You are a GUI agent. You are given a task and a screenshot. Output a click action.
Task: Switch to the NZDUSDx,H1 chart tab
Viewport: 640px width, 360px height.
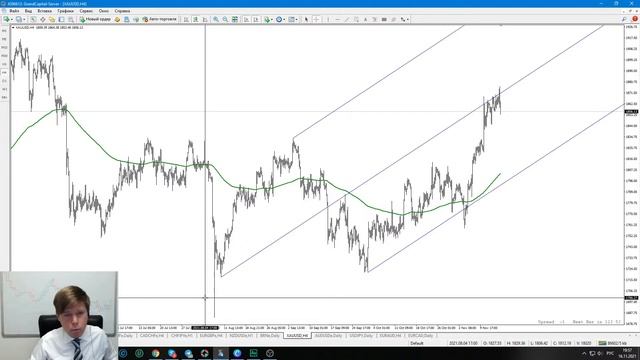(241, 336)
